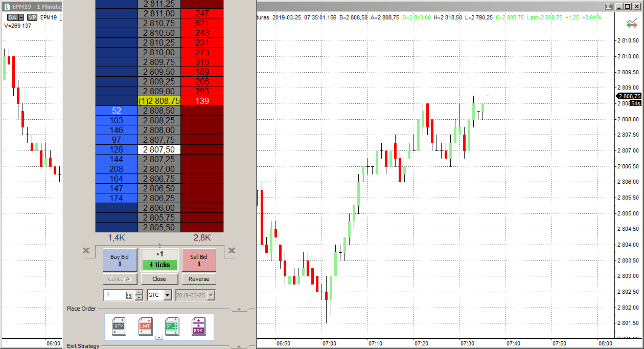Click the price ladder collapse arrows handle
This screenshot has width=644, height=349.
point(159,246)
